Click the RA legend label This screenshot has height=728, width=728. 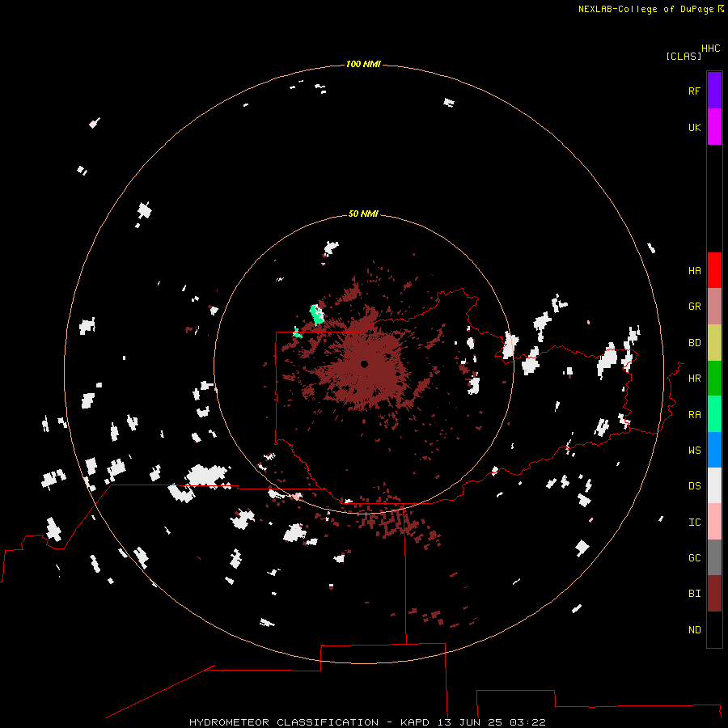point(694,415)
